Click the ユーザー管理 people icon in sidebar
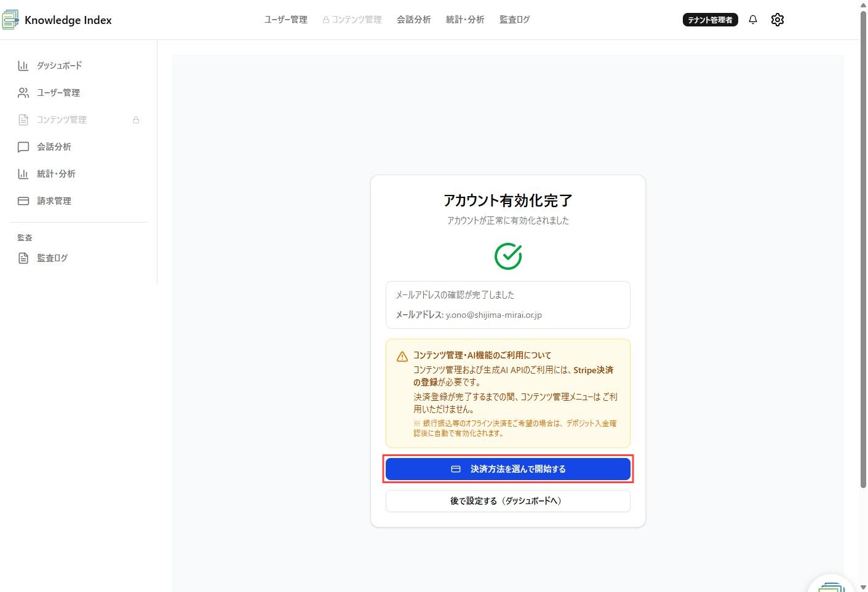This screenshot has height=592, width=868. coord(23,93)
